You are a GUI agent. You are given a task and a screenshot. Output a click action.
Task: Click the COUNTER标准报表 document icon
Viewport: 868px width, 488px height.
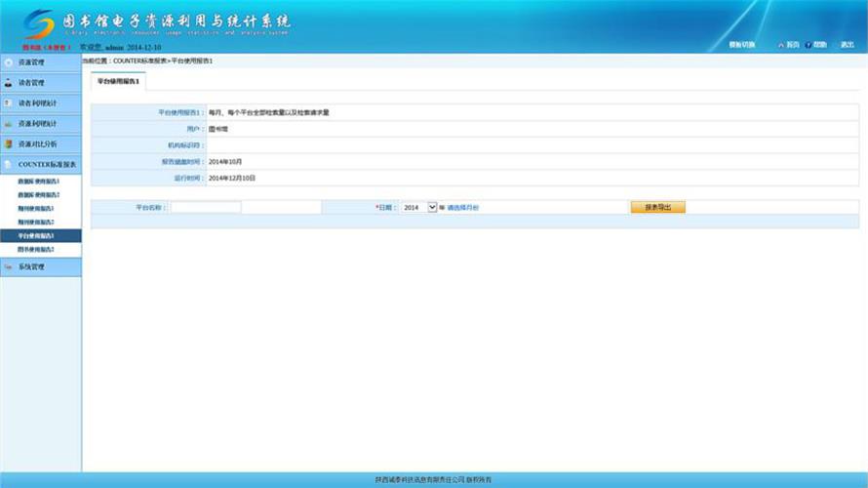(x=9, y=164)
